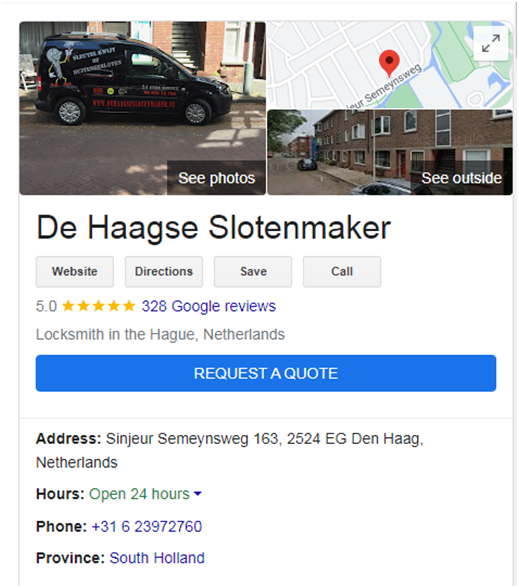The height and width of the screenshot is (588, 519).
Task: Dial the phone number +31 6 23972760
Action: [147, 526]
